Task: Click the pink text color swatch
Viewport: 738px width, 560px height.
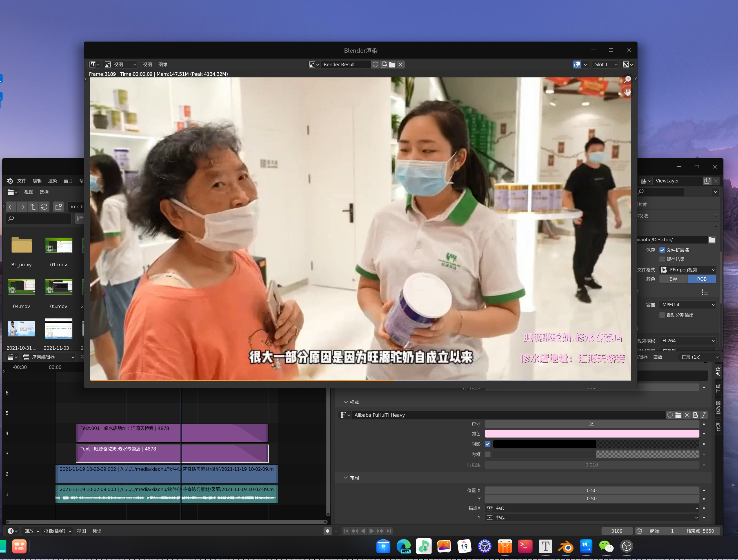Action: click(x=592, y=434)
